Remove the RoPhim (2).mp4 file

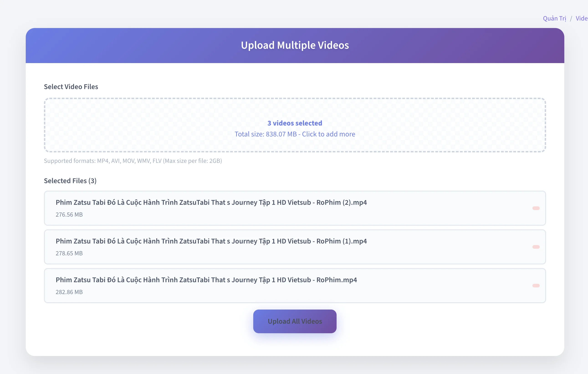536,208
